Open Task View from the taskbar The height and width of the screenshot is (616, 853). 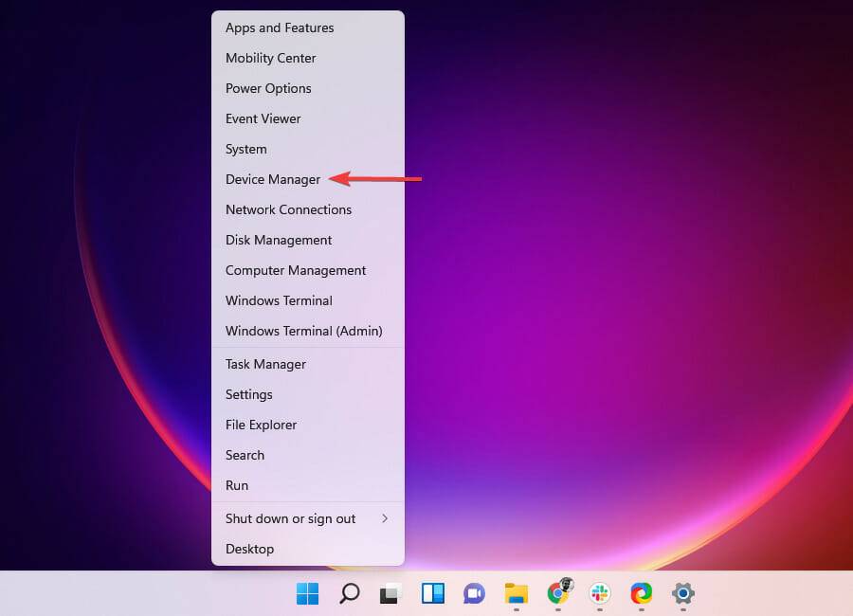(x=390, y=593)
